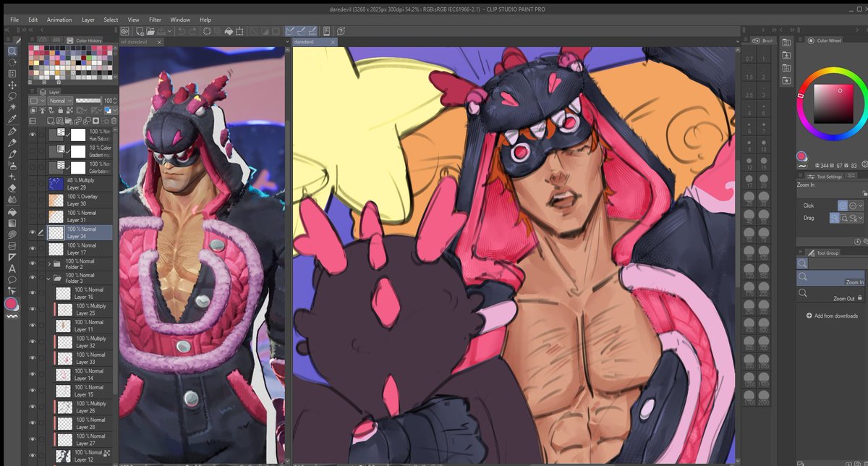
Task: Select the Eraser tool
Action: 12,188
